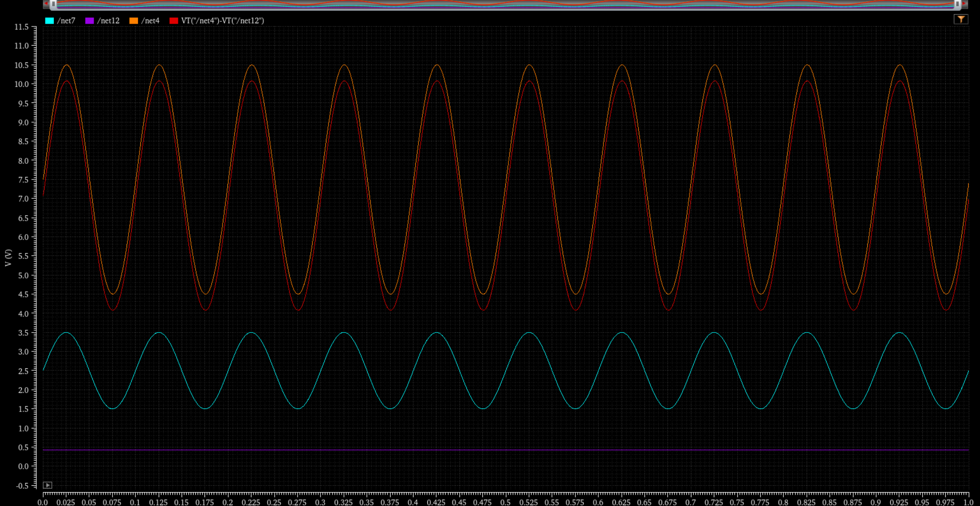
Task: Click the small play icon at plot bottom-left
Action: [x=47, y=485]
